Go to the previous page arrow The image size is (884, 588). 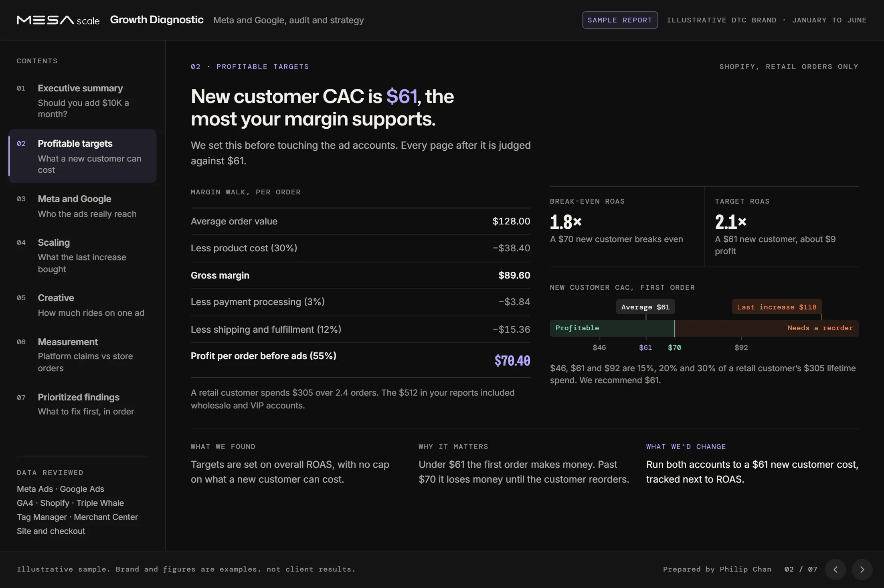(x=835, y=570)
